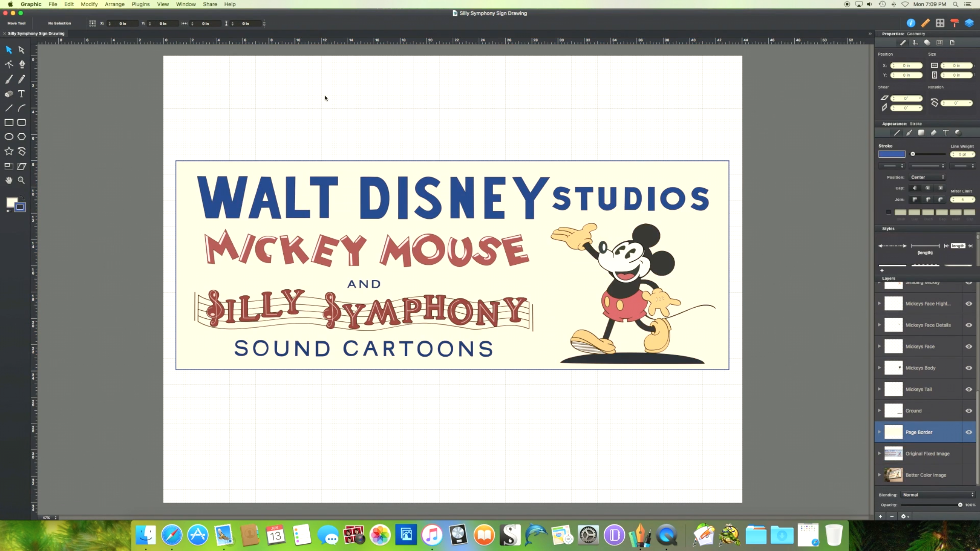The height and width of the screenshot is (551, 980).
Task: Hide the Mickeys Face Details layer
Action: click(x=969, y=325)
